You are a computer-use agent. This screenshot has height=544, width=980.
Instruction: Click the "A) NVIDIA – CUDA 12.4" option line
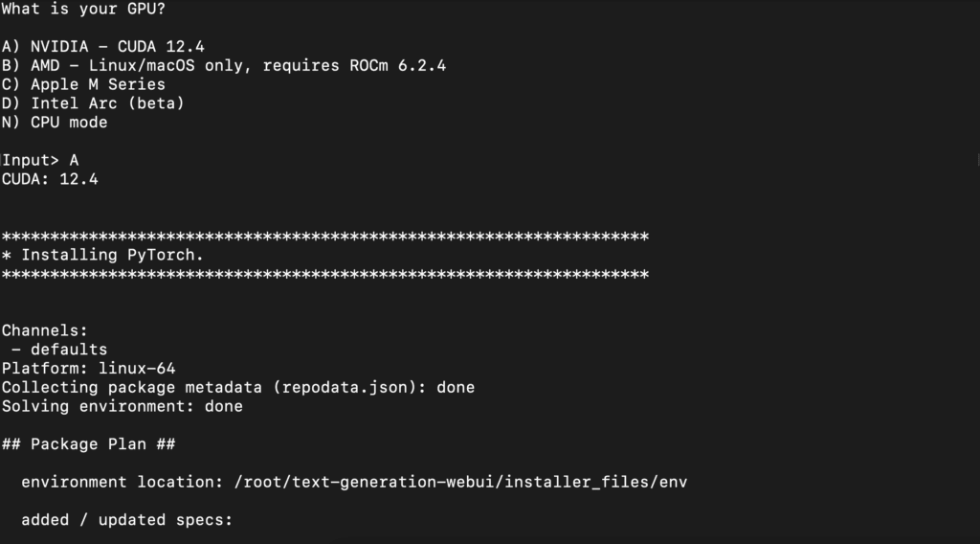click(103, 47)
